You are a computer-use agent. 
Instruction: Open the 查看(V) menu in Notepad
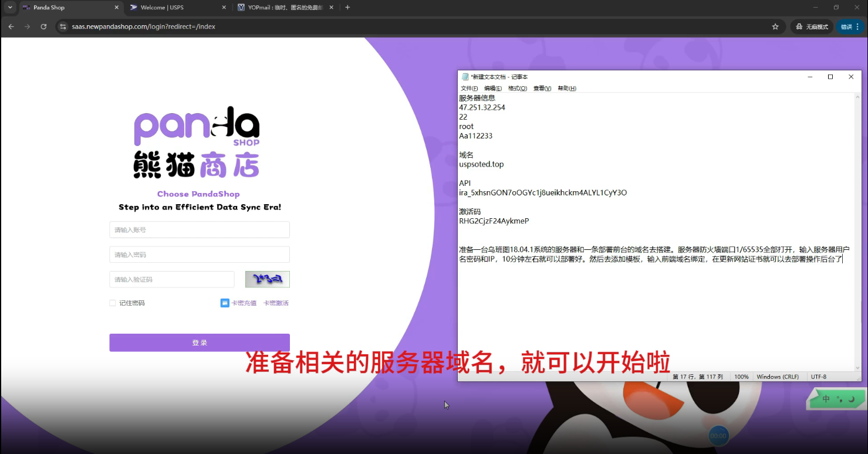click(x=542, y=89)
